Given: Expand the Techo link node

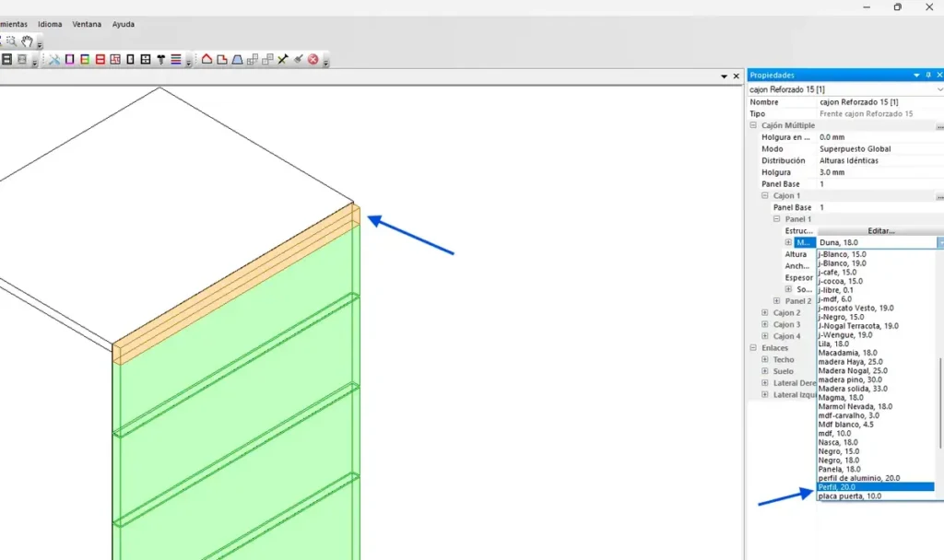Looking at the screenshot, I should click(765, 360).
